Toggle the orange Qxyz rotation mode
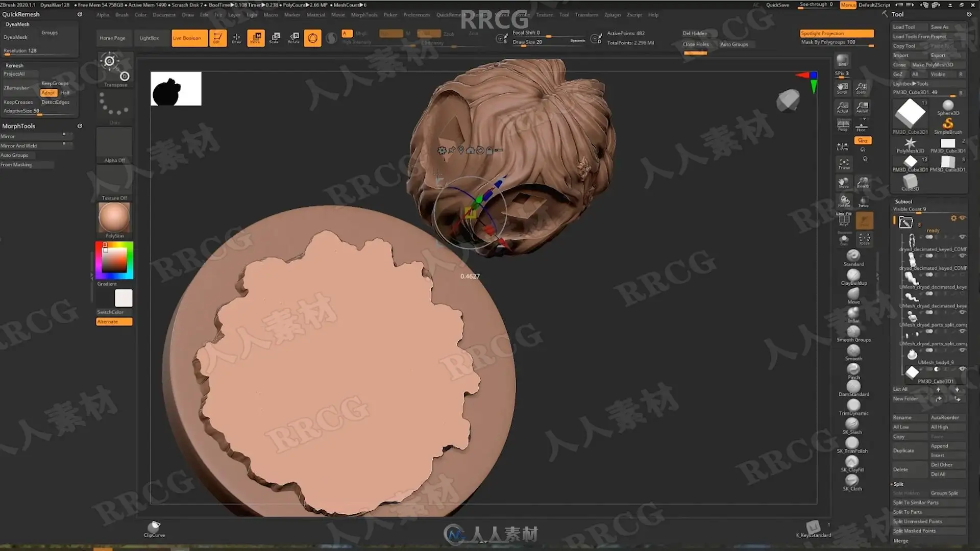This screenshot has height=551, width=980. click(x=863, y=140)
